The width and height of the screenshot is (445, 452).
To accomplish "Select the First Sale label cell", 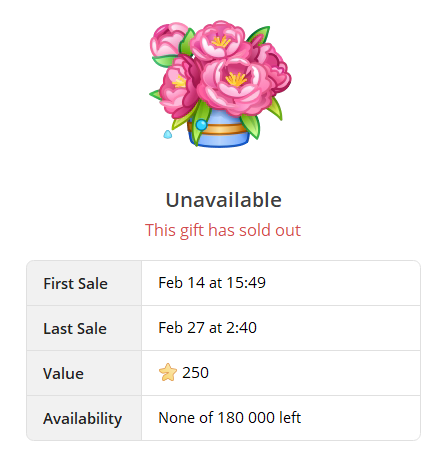I will click(84, 283).
